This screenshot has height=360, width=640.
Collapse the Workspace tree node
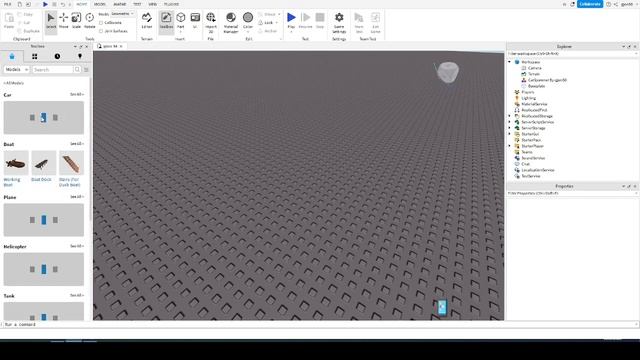click(509, 62)
